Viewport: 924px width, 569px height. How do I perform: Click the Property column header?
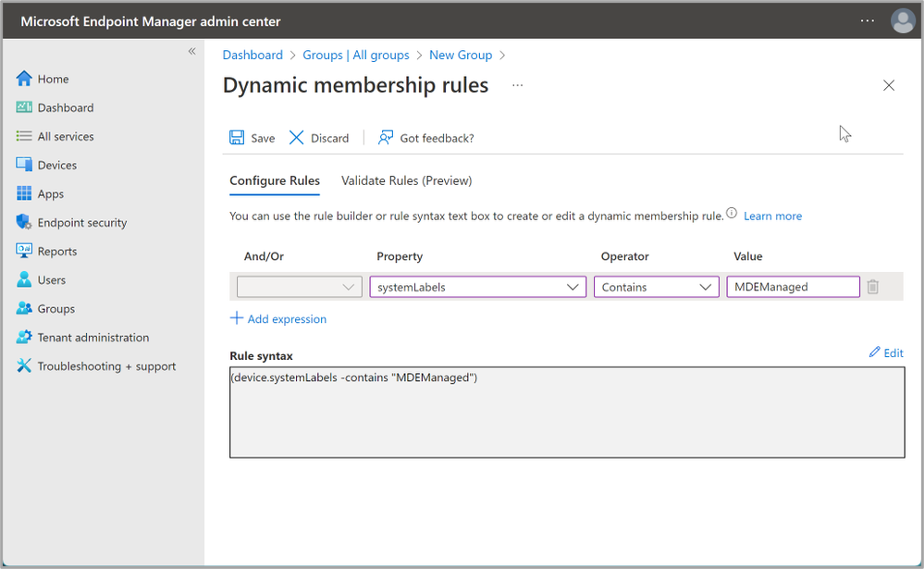400,256
